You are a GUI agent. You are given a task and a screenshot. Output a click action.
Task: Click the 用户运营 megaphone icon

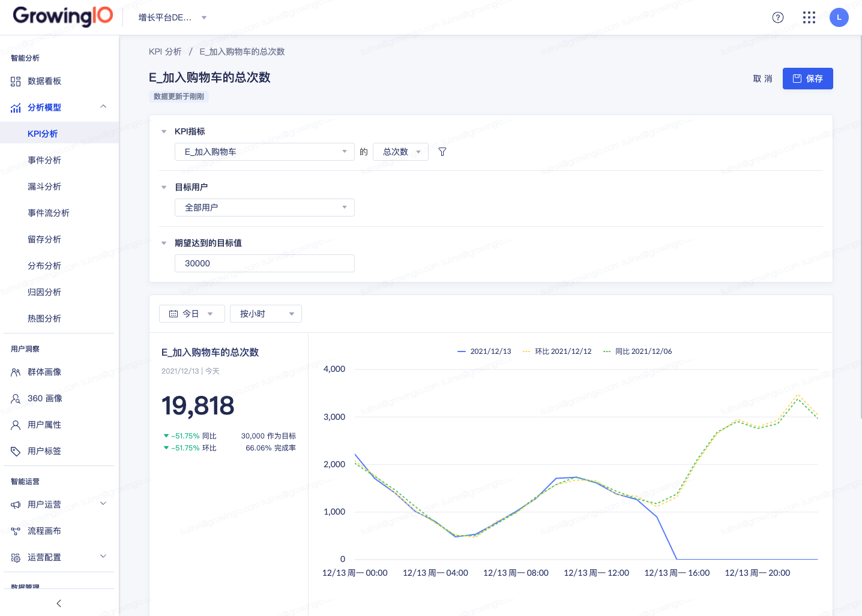[x=16, y=505]
